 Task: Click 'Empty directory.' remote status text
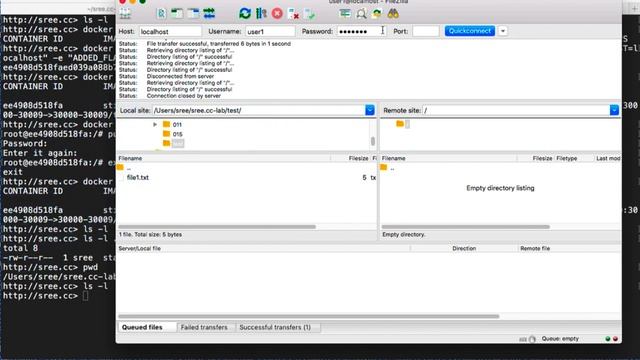(x=404, y=235)
